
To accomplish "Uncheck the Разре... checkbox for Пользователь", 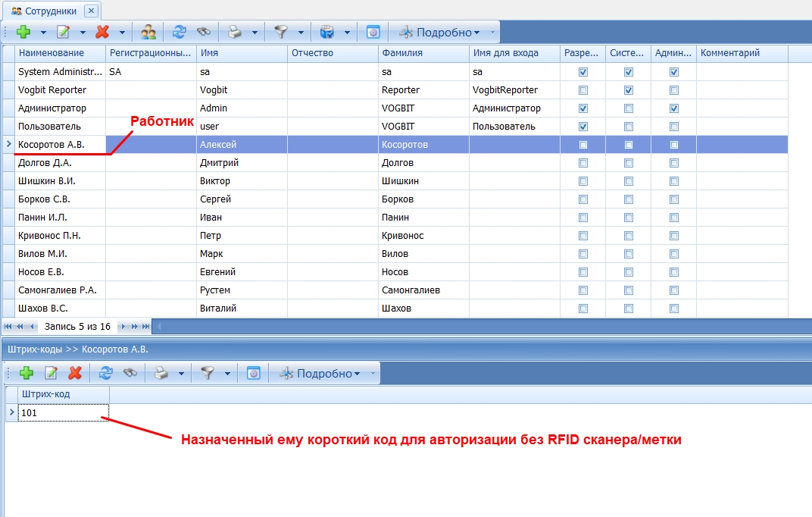I will tap(583, 127).
